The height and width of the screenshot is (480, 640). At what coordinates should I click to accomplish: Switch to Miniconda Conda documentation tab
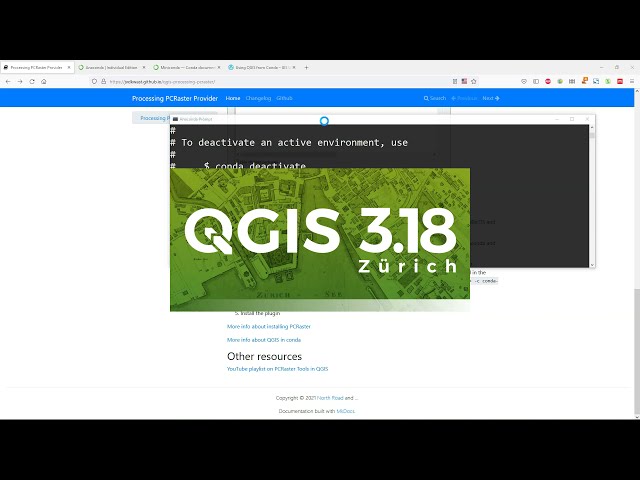(187, 67)
